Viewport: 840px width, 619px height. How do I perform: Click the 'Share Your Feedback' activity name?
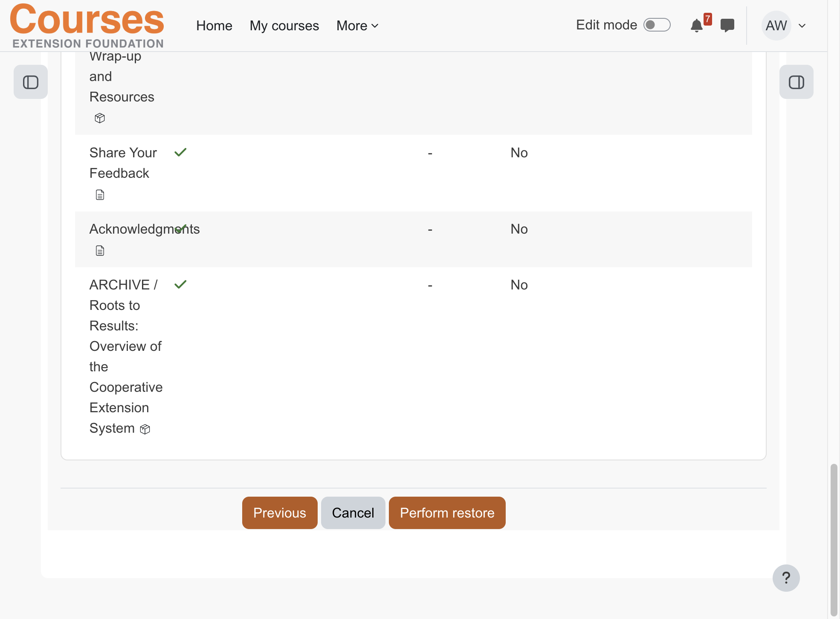pyautogui.click(x=123, y=163)
